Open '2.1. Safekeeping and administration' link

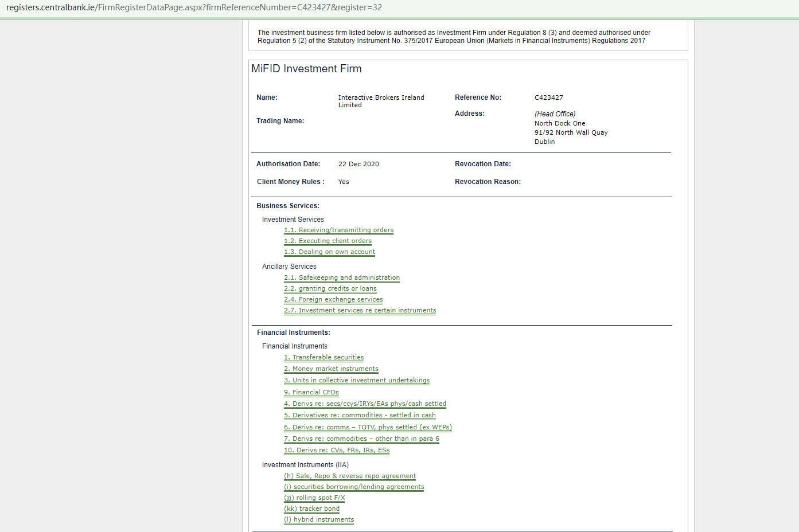pyautogui.click(x=342, y=277)
